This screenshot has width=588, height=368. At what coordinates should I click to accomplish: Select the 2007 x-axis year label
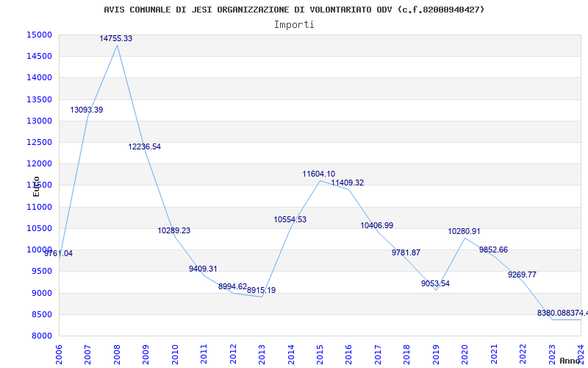(x=87, y=355)
